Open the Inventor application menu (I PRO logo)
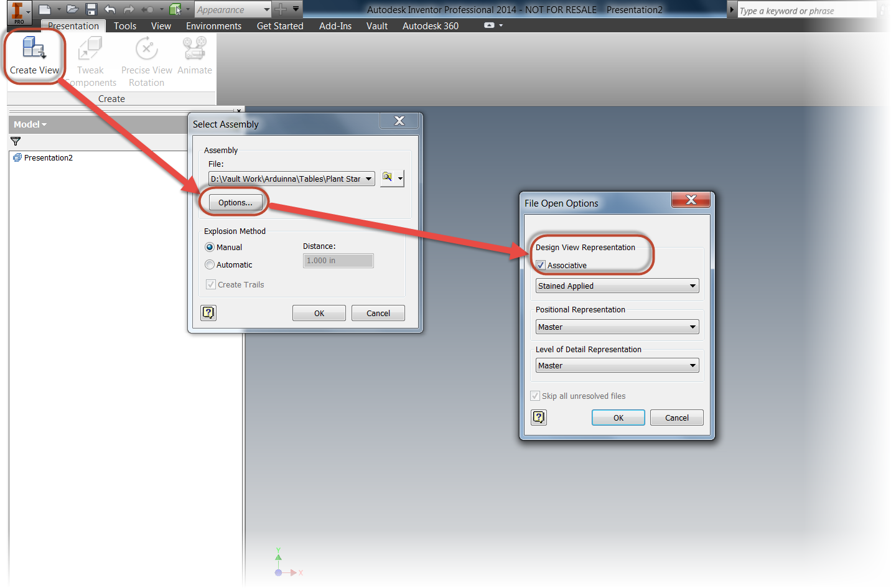 pyautogui.click(x=18, y=11)
